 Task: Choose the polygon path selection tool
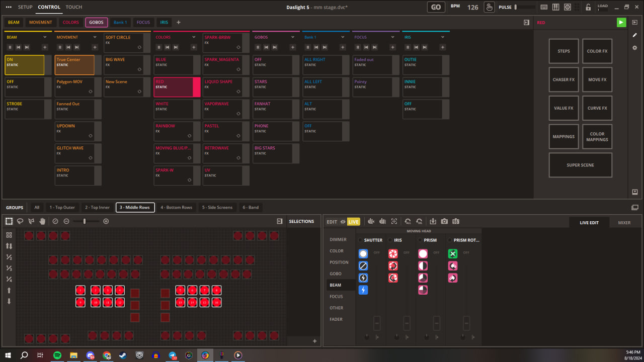[31, 221]
